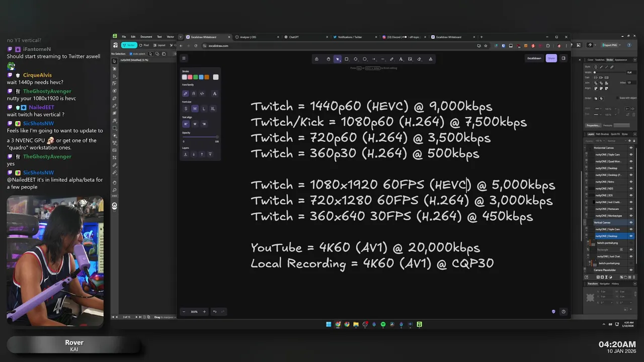Select the rectangle shape tool in Excalidraw
Screen dimensions: 644x362
click(346, 59)
